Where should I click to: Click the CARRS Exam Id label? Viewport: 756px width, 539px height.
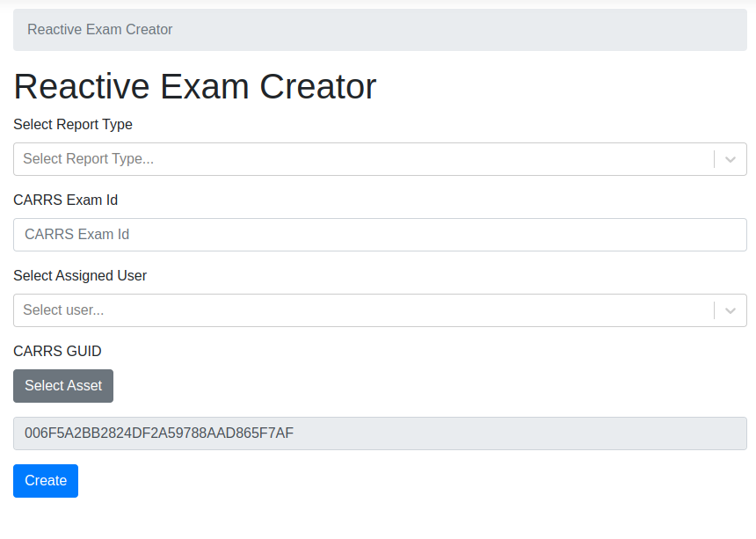[x=65, y=200]
